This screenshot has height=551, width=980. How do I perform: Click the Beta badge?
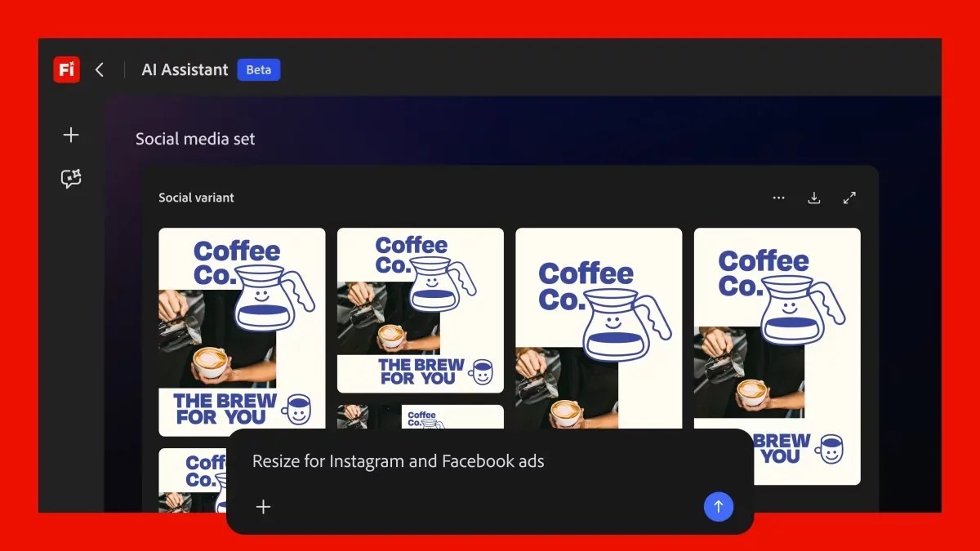pos(258,69)
